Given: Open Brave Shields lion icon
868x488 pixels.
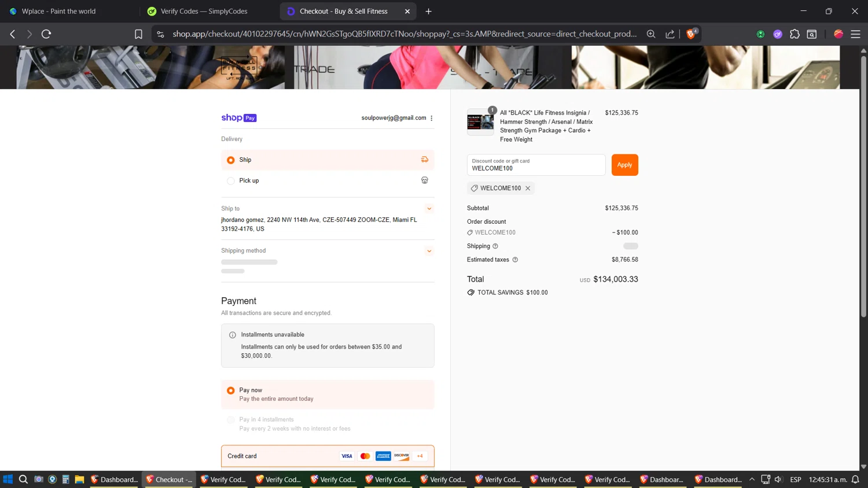Looking at the screenshot, I should [691, 34].
